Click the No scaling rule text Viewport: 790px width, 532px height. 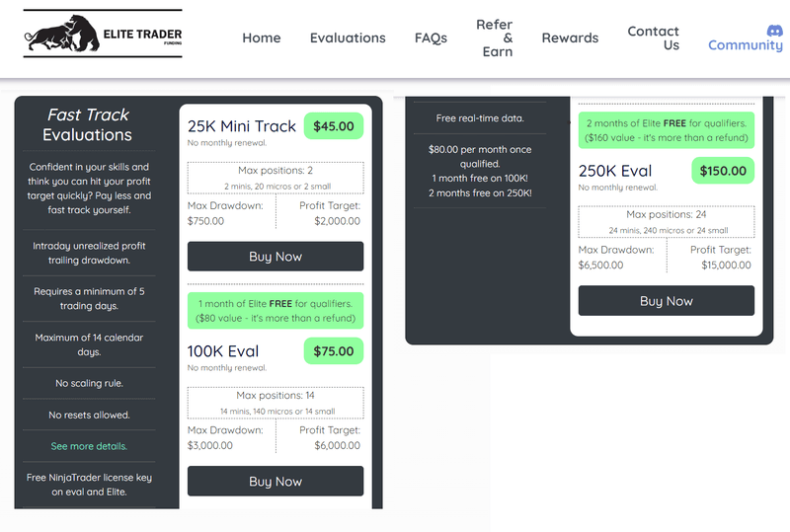point(89,383)
